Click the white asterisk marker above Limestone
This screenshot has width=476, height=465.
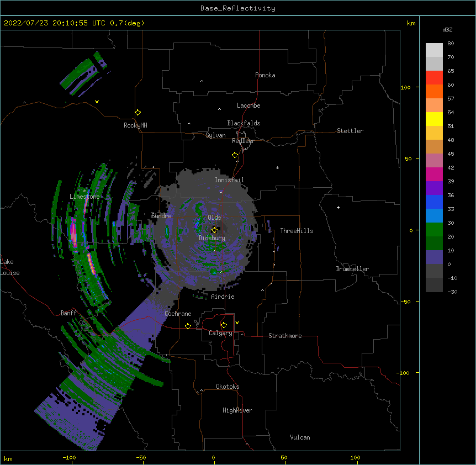pos(84,191)
